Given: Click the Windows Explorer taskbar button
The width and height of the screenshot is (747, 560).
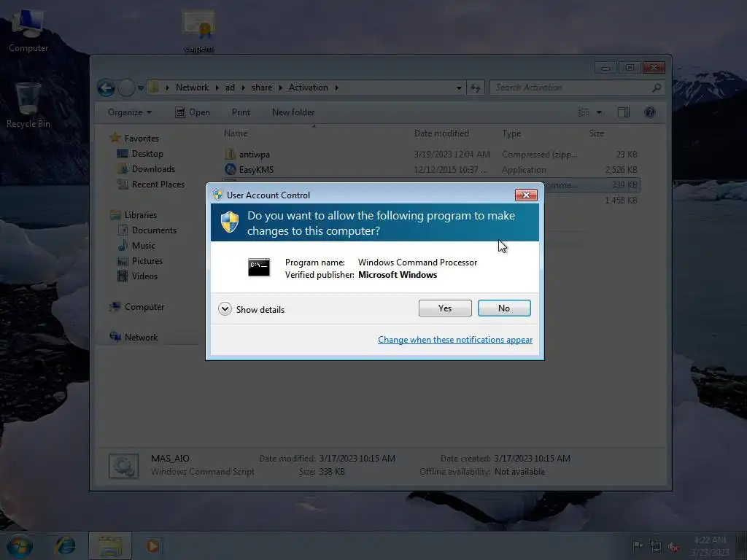Looking at the screenshot, I should [110, 545].
